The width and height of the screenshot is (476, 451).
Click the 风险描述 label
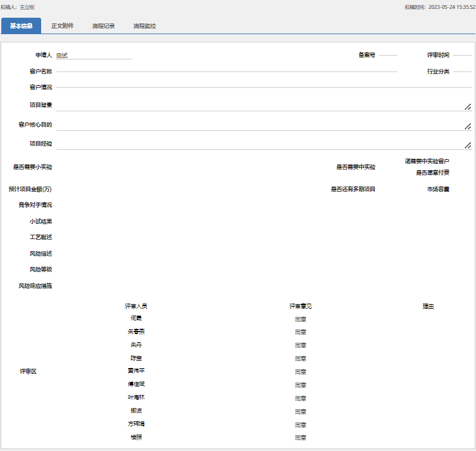tap(41, 254)
